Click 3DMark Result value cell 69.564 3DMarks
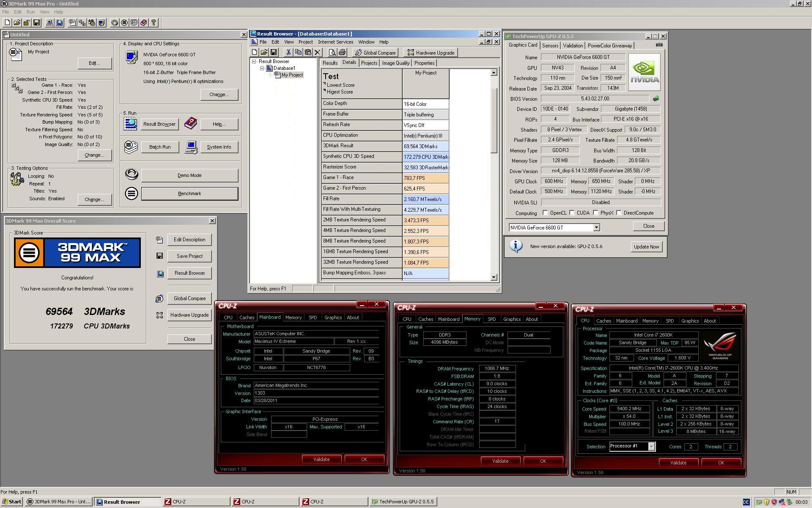Screen dimensions: 812x508 [425, 146]
